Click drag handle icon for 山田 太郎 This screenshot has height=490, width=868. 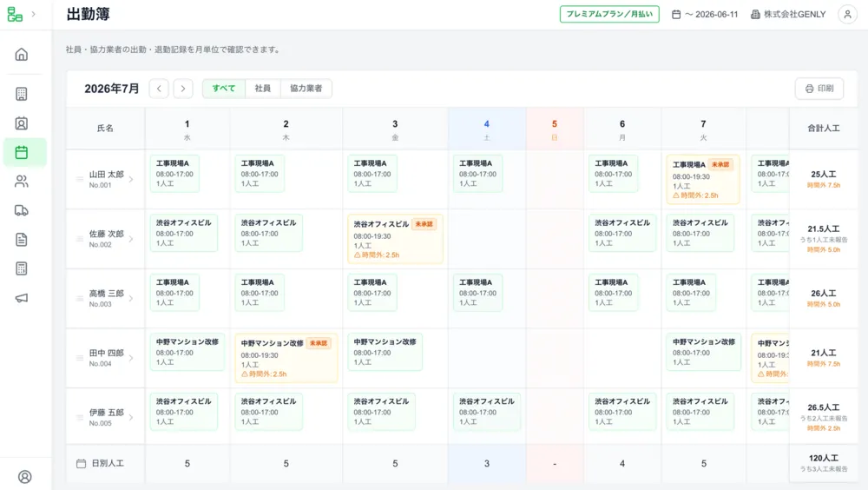[x=80, y=179]
